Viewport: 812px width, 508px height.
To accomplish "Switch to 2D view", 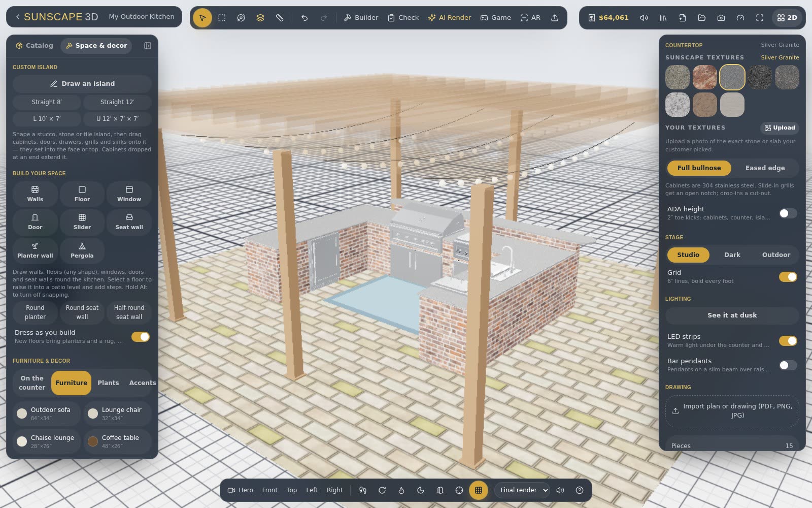I will point(787,18).
